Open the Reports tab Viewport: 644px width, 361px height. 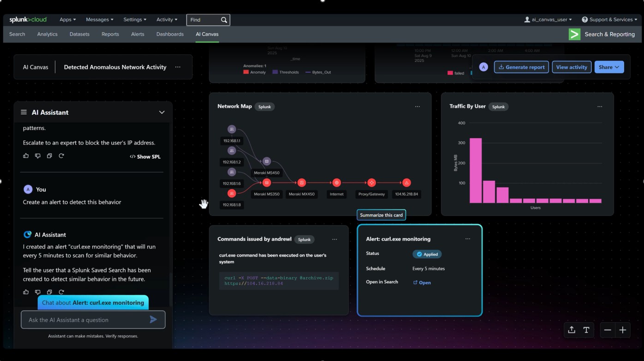point(110,34)
